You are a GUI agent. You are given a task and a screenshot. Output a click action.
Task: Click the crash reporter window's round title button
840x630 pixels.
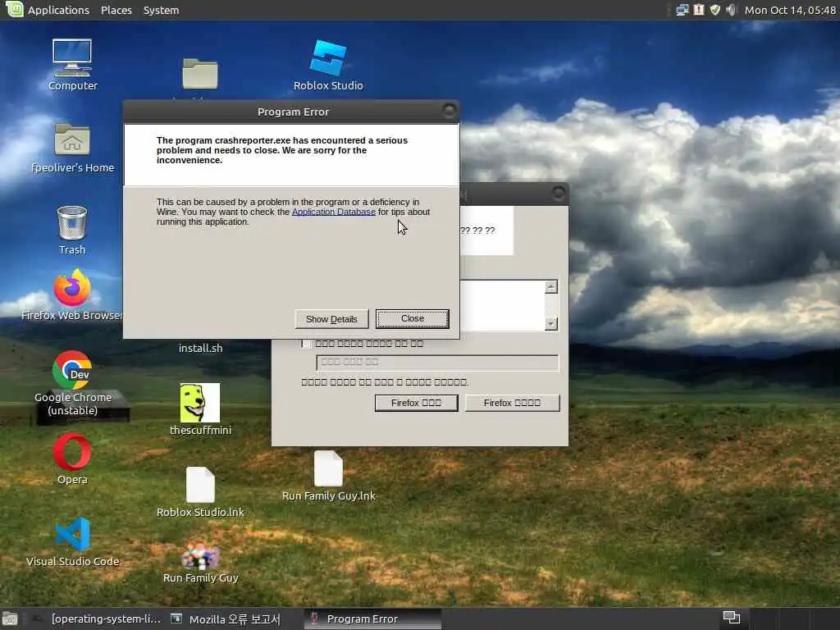(558, 193)
